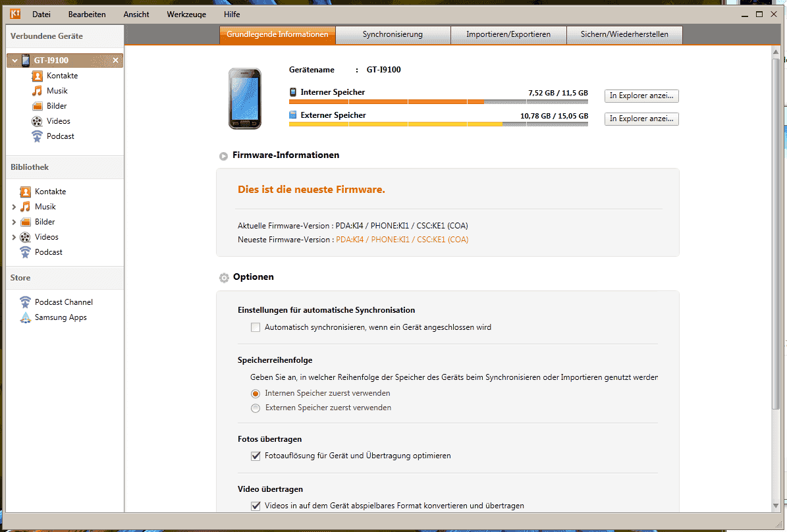
Task: Click the vertical scrollbar thumb
Action: pyautogui.click(x=775, y=233)
